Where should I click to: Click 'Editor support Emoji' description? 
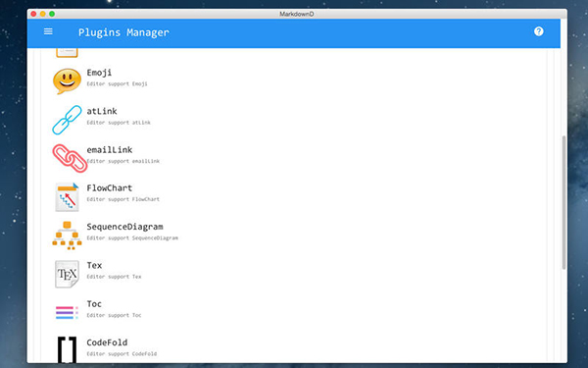pyautogui.click(x=117, y=84)
